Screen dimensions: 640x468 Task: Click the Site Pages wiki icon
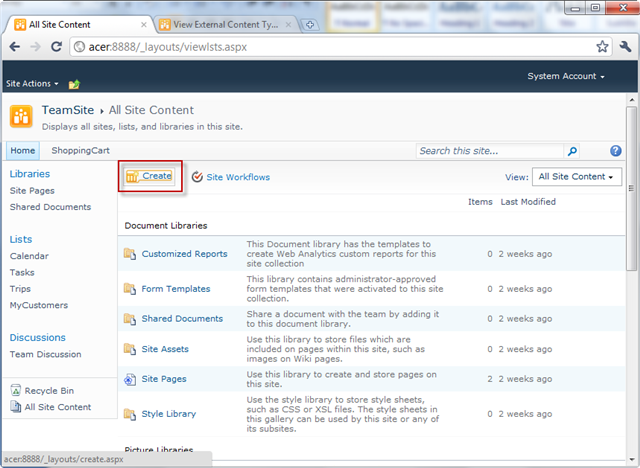[x=130, y=379]
